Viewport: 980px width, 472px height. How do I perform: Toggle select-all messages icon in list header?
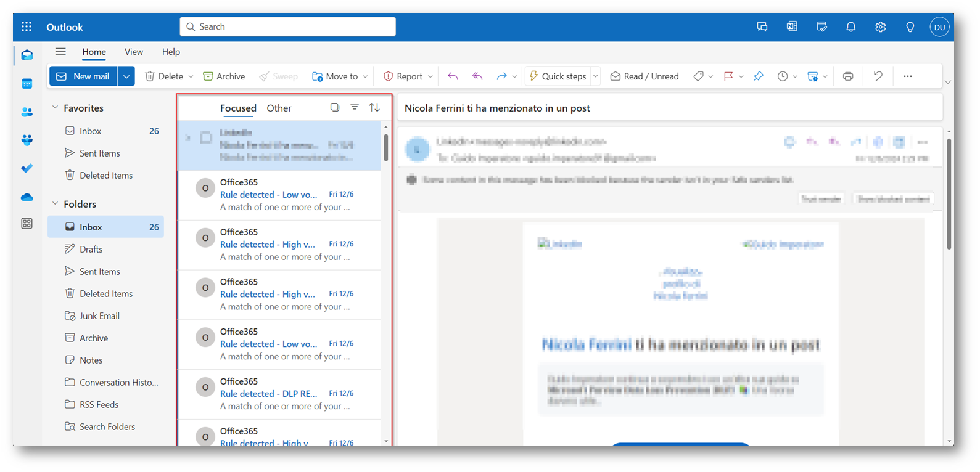tap(334, 108)
